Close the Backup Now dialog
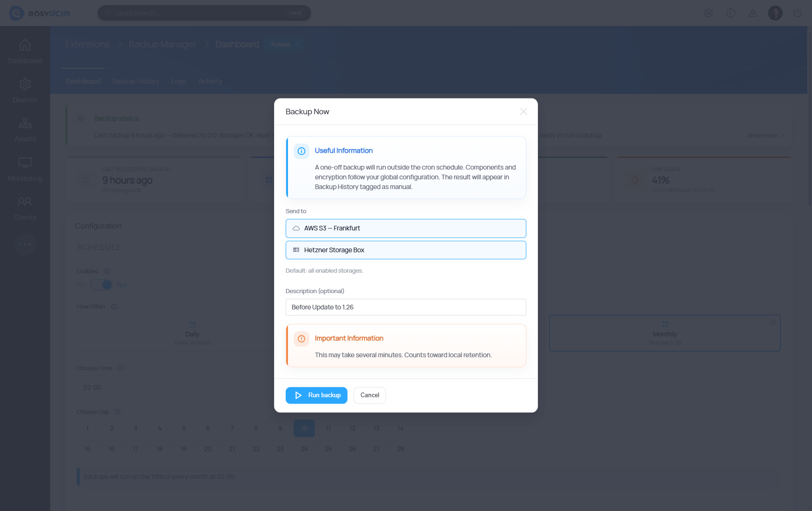Screen dimensions: 812x511 coord(524,111)
